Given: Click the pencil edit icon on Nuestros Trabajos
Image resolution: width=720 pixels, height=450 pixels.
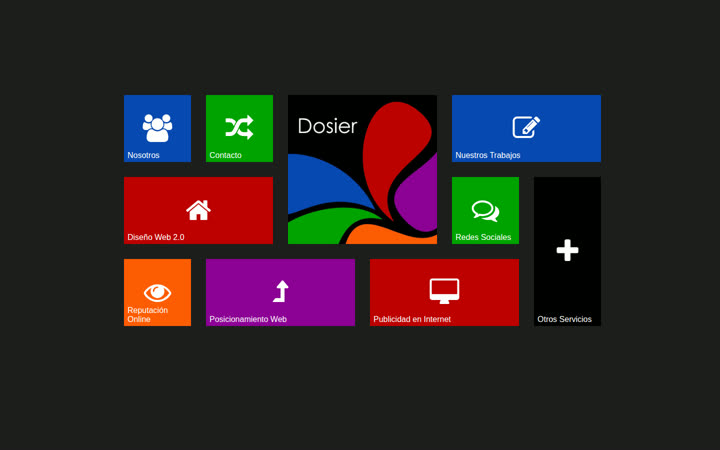Looking at the screenshot, I should point(526,127).
